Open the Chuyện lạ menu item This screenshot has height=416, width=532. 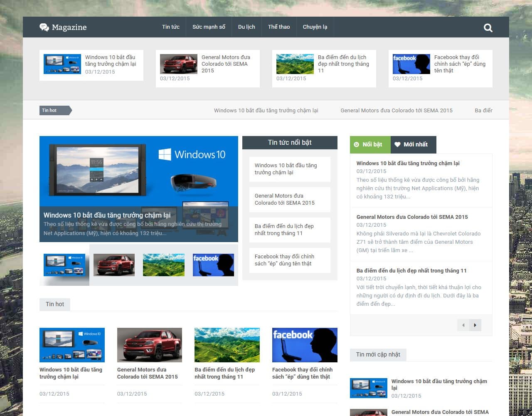pyautogui.click(x=315, y=27)
